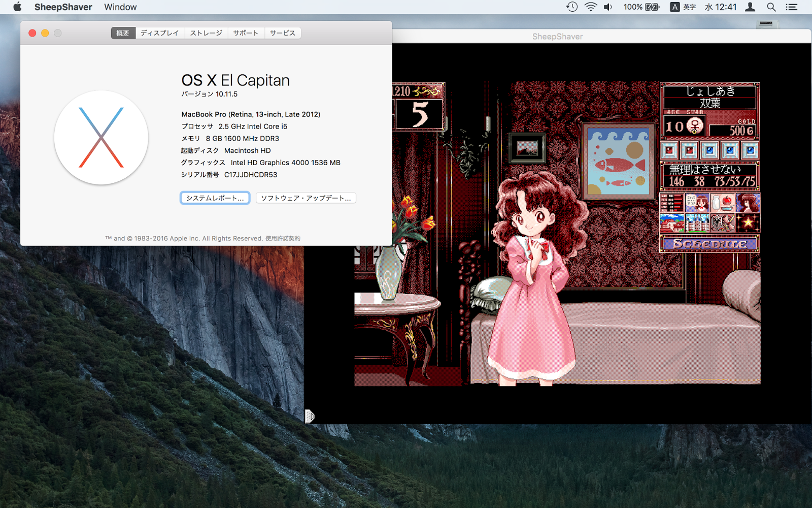Open the shield and sword equipment icon
Viewport: 812px width, 508px height.
click(x=723, y=223)
